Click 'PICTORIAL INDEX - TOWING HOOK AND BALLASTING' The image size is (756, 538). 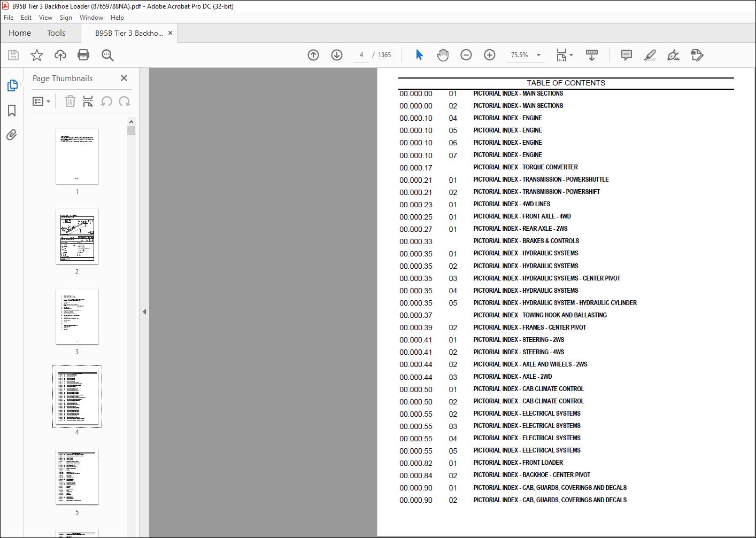click(540, 315)
